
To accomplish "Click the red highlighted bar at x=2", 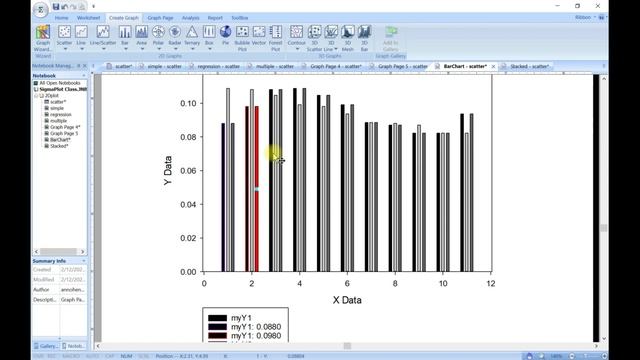I will coord(257,189).
